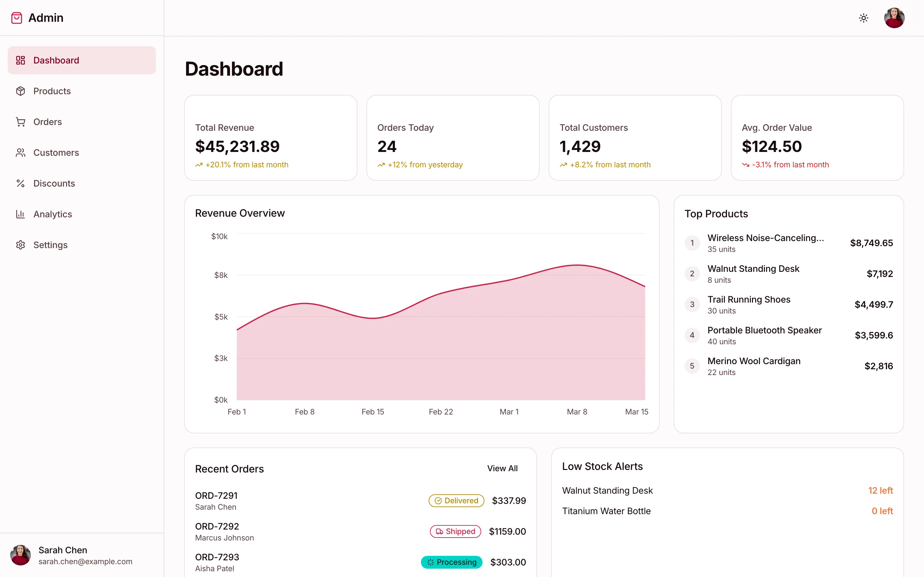Click the Settings gear icon
Screen dimensions: 924x577
point(21,245)
